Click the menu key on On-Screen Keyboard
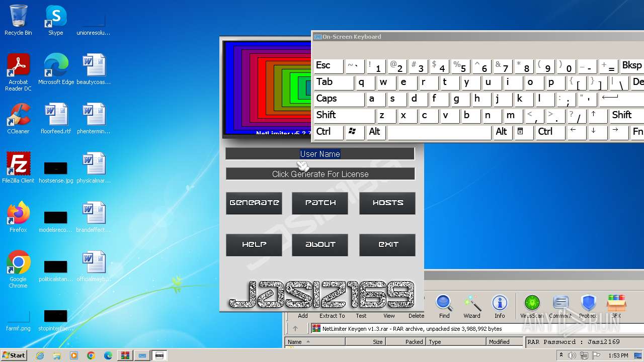 pyautogui.click(x=523, y=132)
